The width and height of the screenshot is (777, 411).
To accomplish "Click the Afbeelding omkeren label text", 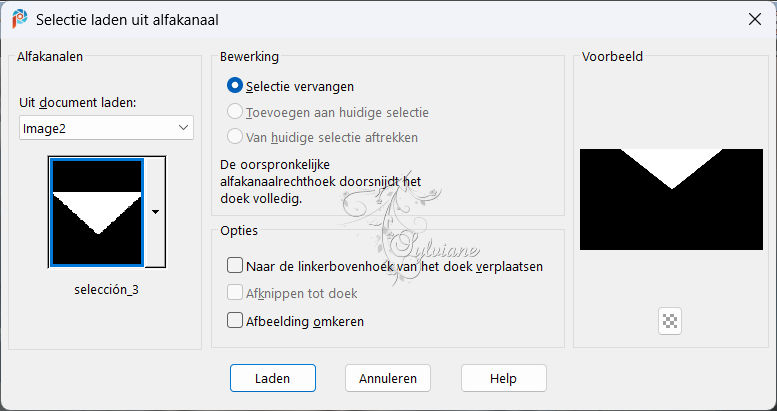I will pos(305,321).
